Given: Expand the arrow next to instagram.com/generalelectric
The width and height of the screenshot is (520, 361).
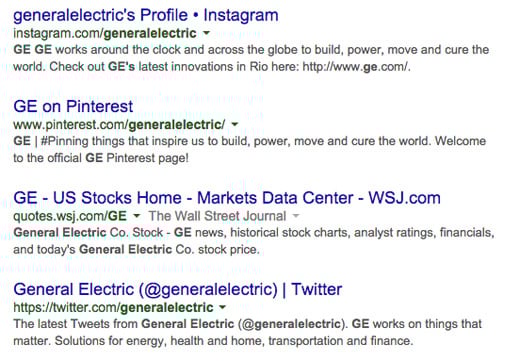Looking at the screenshot, I should click(x=206, y=33).
